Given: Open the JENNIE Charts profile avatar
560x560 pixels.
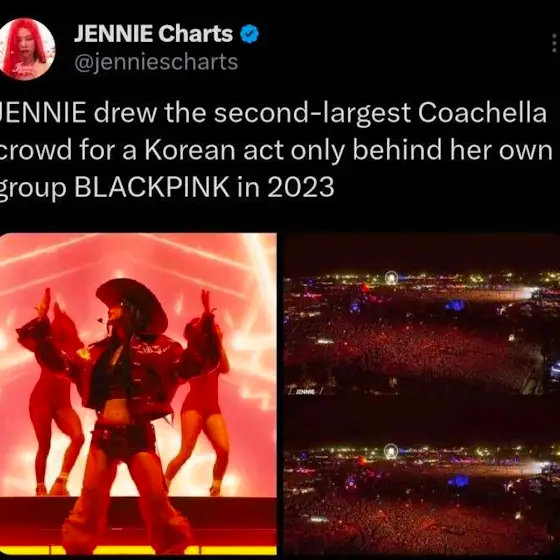Looking at the screenshot, I should (x=26, y=49).
